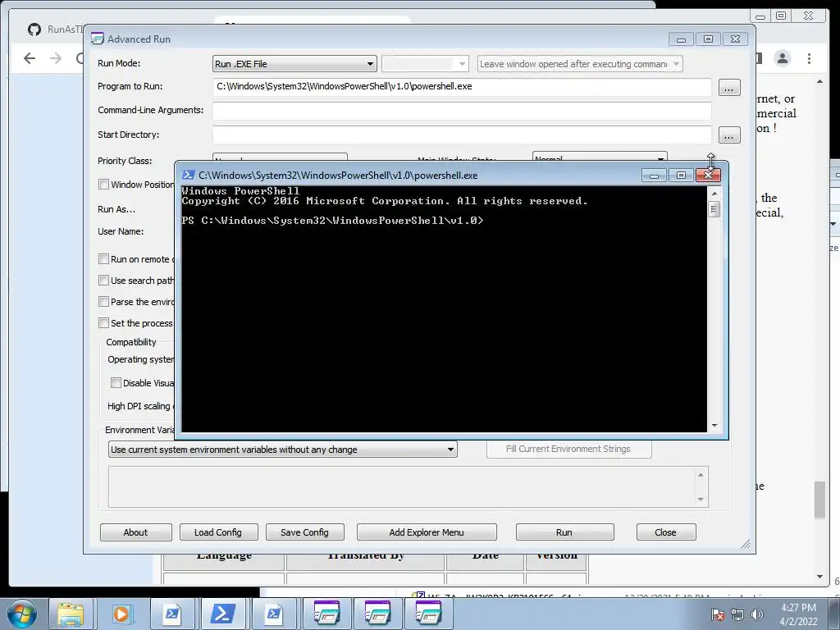Toggle the Set the process checkbox
The width and height of the screenshot is (840, 630).
[x=104, y=322]
